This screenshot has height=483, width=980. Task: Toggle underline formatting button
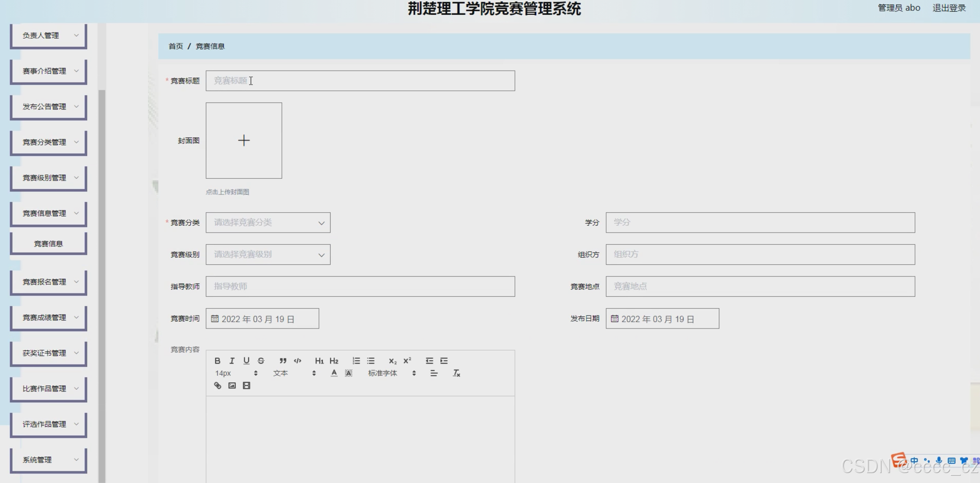[x=246, y=361]
